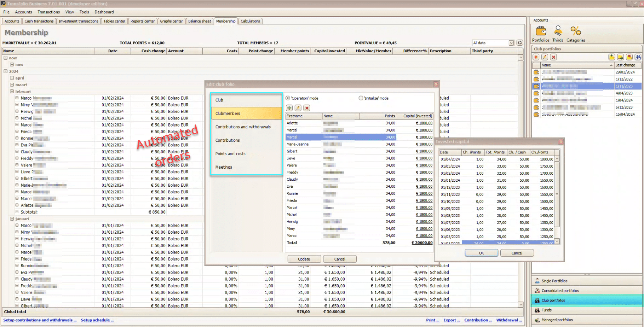Select 'Points and costs' in the club folio sidebar

(x=230, y=154)
